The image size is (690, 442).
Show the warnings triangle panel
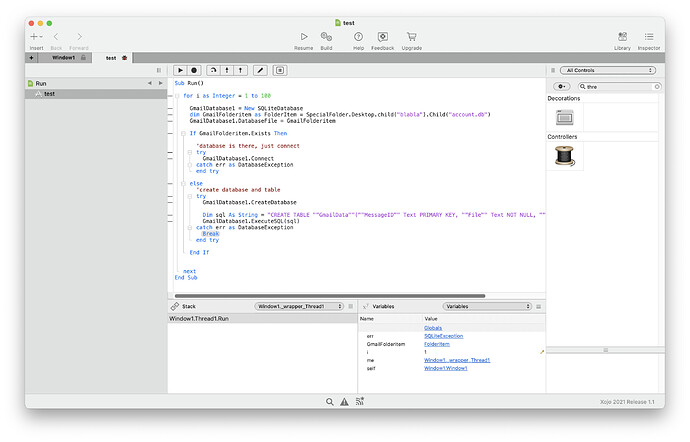coord(344,402)
